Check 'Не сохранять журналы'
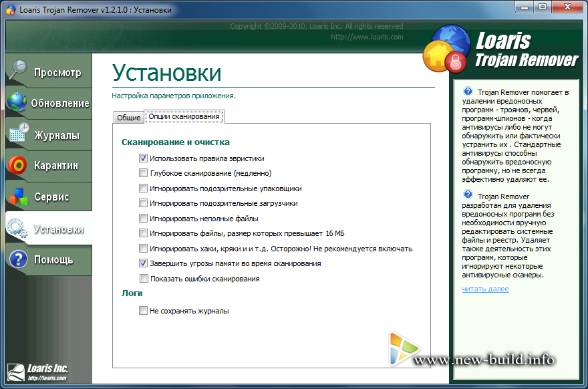 click(x=143, y=310)
